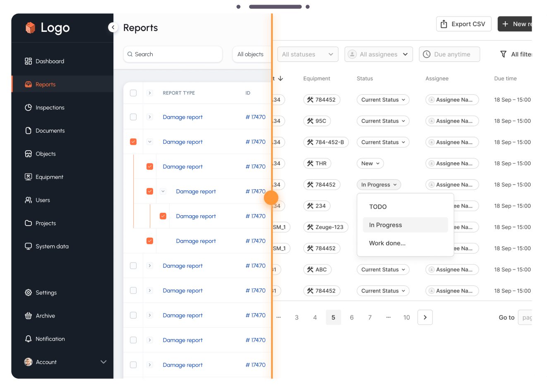Open the New status dropdown

(370, 164)
